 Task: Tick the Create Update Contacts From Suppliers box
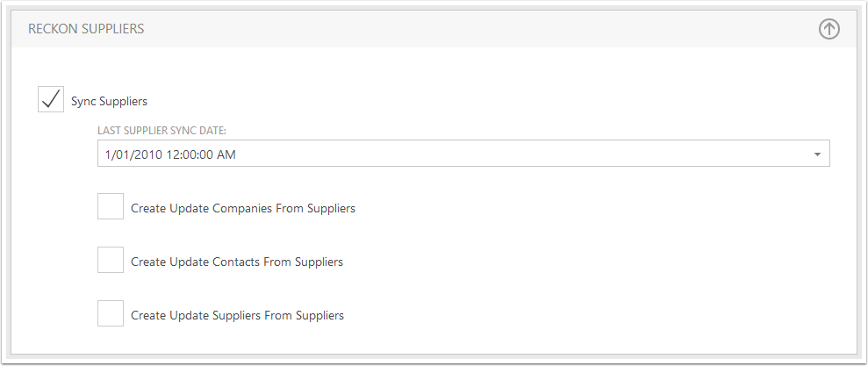click(x=111, y=260)
